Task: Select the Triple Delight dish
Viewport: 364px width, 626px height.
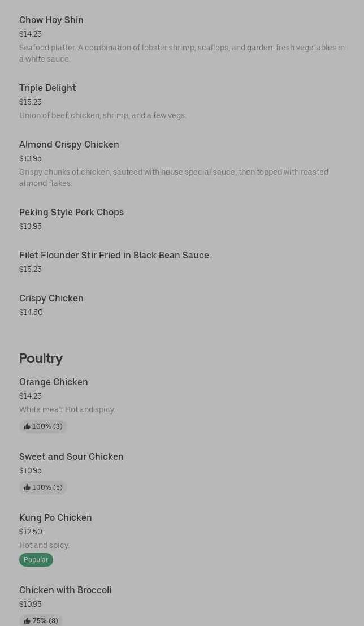Action: pos(47,88)
